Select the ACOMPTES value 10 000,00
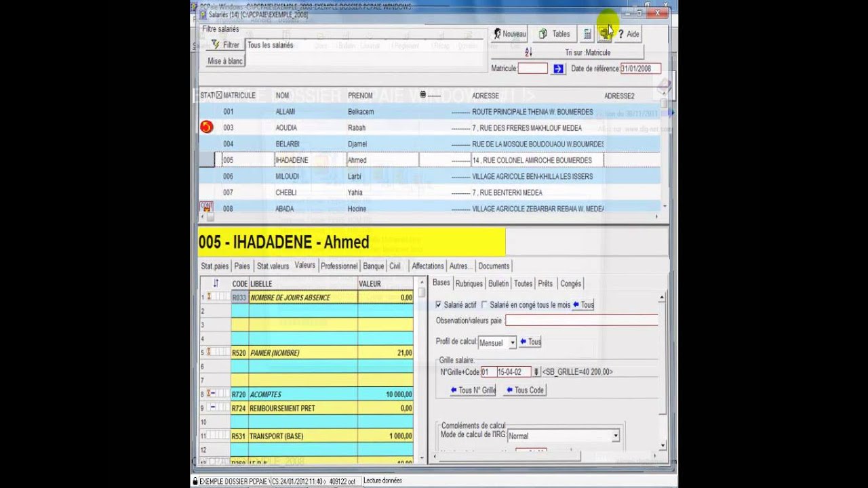The image size is (868, 488). click(x=385, y=394)
